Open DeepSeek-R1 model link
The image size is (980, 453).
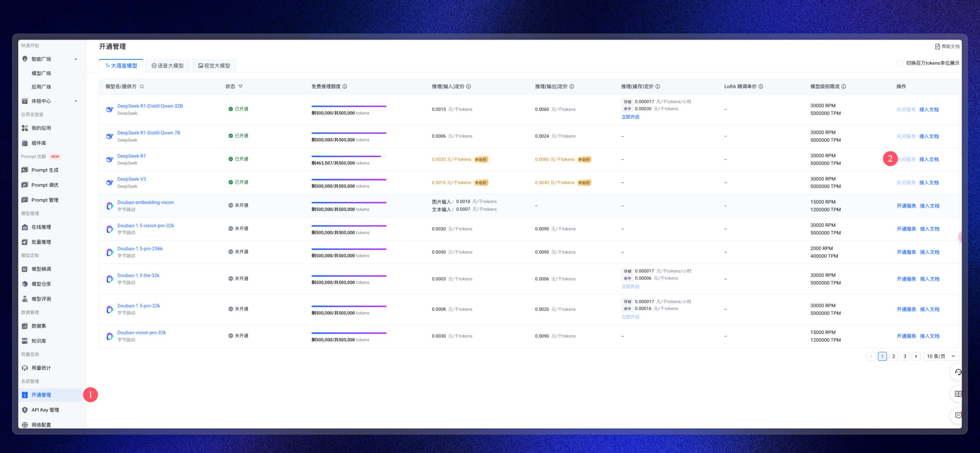131,156
